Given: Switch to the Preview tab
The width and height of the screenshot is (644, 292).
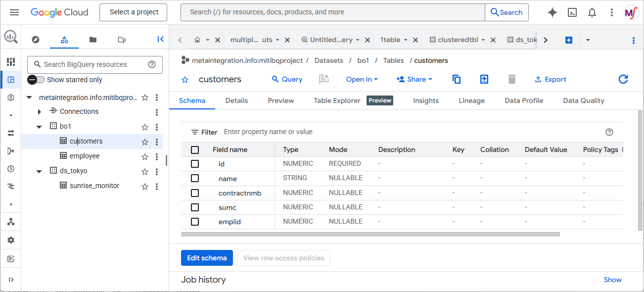Looking at the screenshot, I should pos(280,100).
